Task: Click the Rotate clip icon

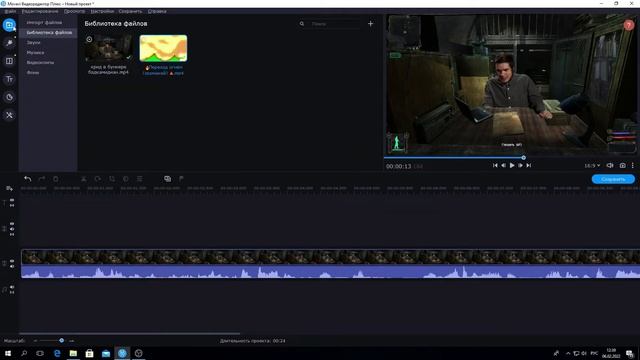Action: pos(98,179)
